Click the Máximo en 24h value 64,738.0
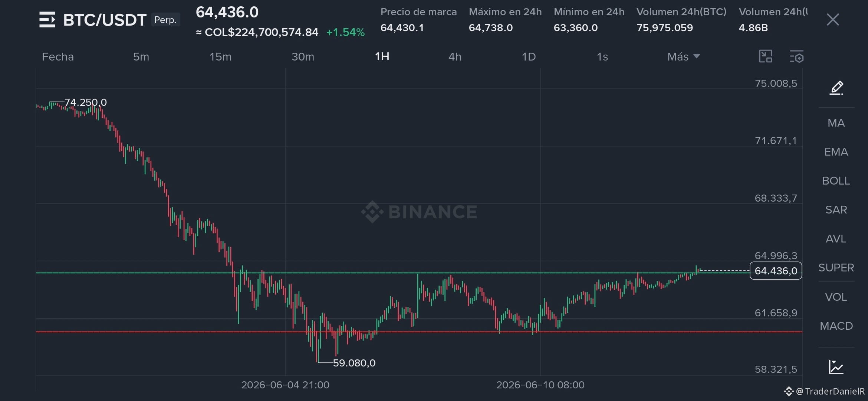 [x=491, y=28]
